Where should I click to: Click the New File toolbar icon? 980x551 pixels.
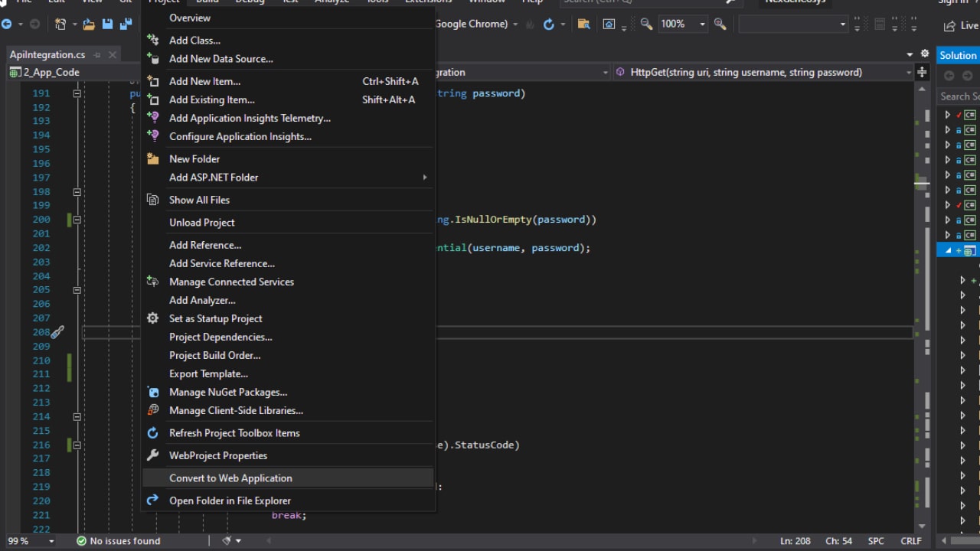[61, 24]
